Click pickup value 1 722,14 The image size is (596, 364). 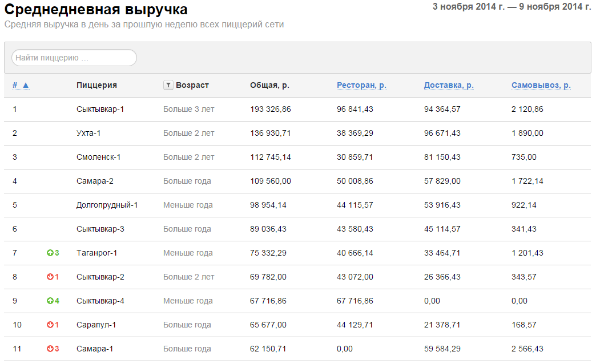[x=527, y=181]
